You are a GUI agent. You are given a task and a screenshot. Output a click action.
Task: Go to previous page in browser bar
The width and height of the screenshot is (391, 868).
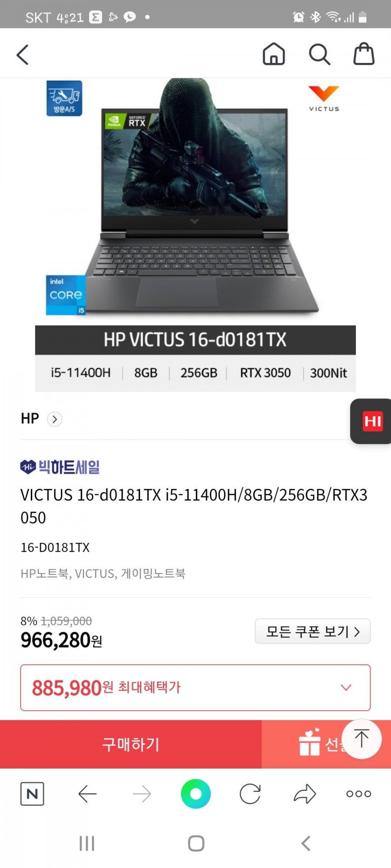(x=87, y=794)
